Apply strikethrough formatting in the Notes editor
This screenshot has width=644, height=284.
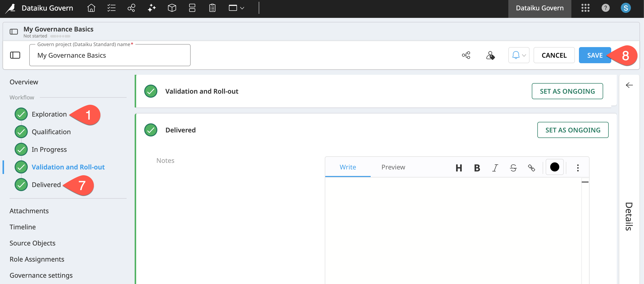(x=513, y=167)
